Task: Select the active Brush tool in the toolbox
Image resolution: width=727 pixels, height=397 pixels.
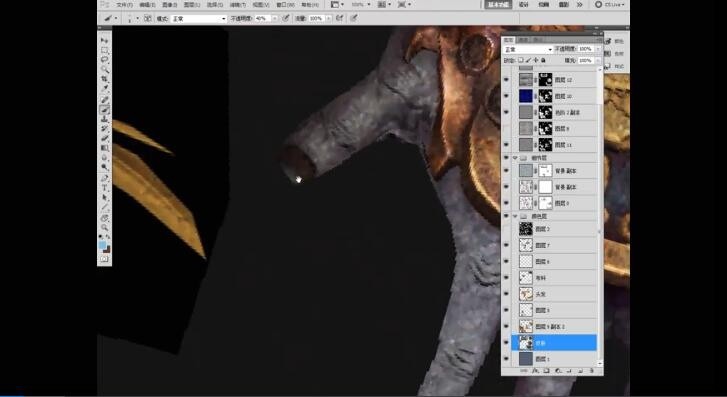Action: click(104, 109)
